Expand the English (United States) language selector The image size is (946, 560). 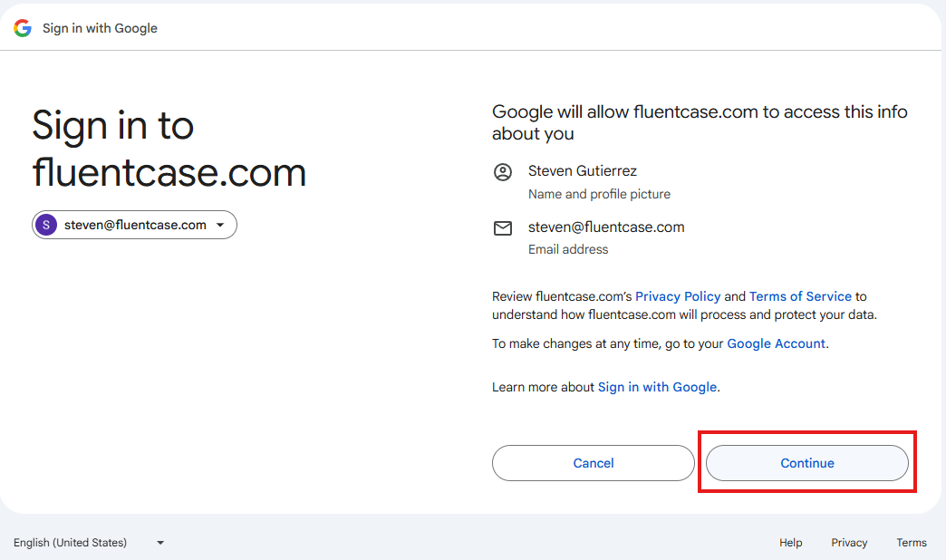tap(89, 543)
